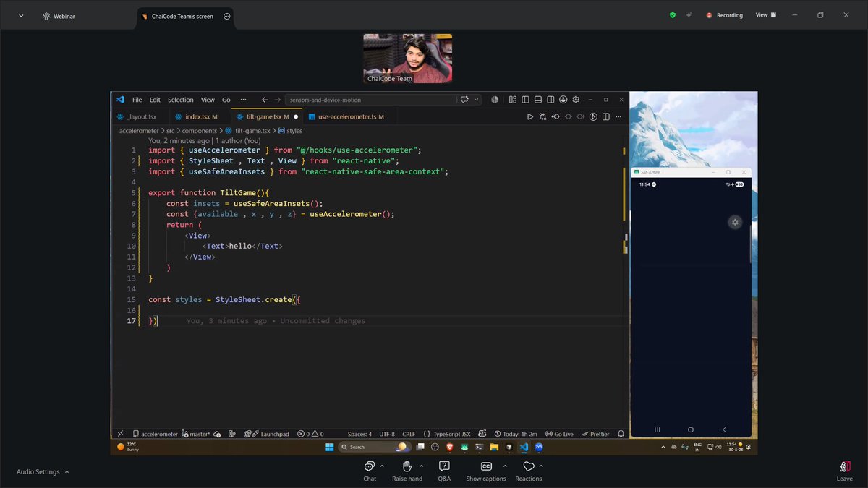The width and height of the screenshot is (868, 488).
Task: Open the Copilot chat dropdown arrow
Action: click(x=477, y=100)
